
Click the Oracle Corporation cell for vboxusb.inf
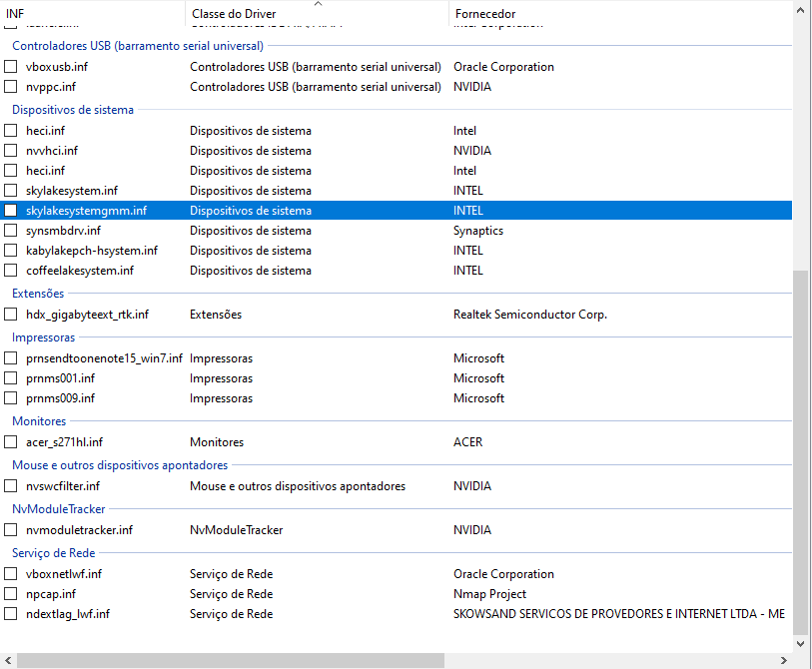pos(503,67)
